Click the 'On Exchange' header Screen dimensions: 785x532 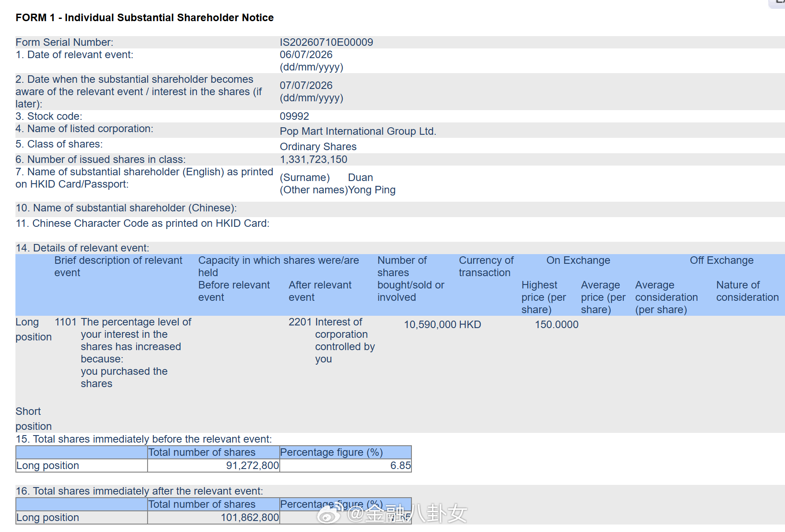[x=578, y=260]
